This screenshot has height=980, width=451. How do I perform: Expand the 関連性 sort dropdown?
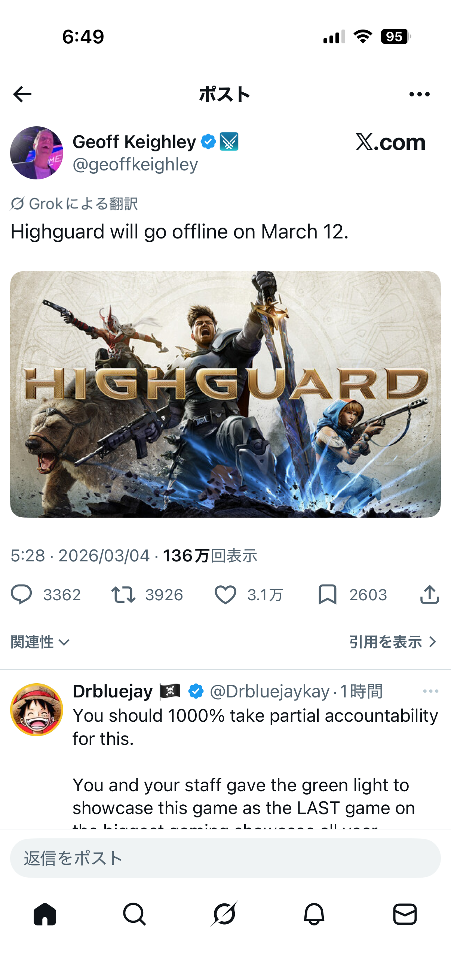(x=40, y=642)
